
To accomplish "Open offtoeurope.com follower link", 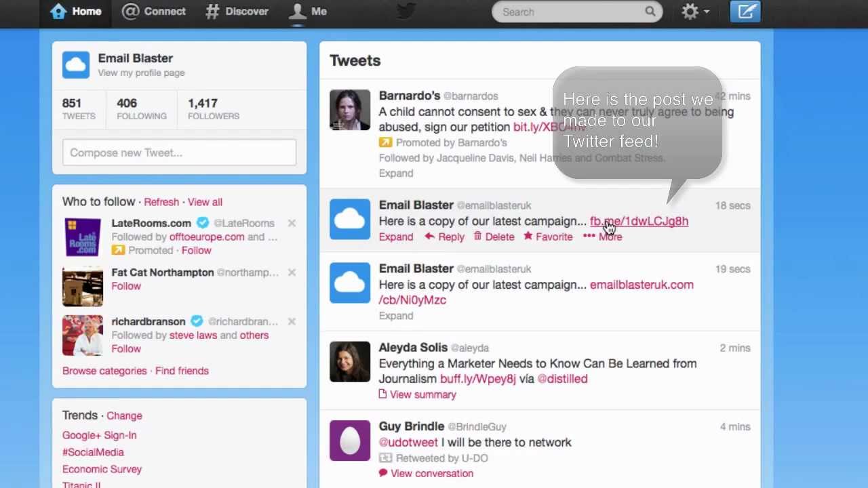I will pyautogui.click(x=207, y=237).
